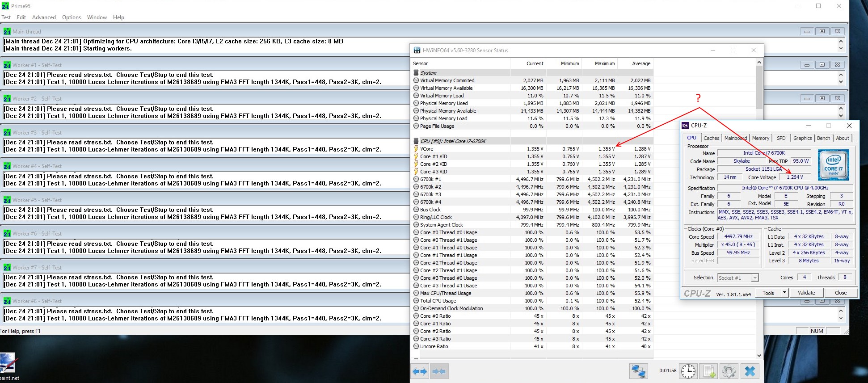
Task: Switch to the Bench tab in CPU-Z
Action: coord(823,138)
